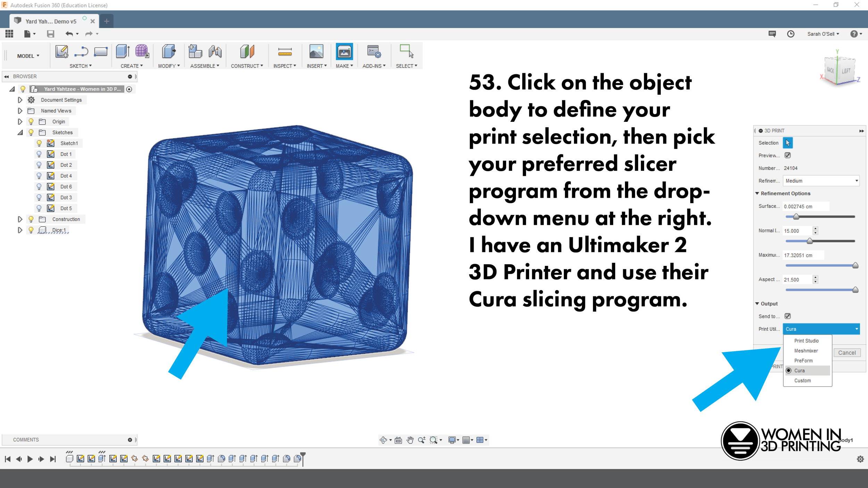The image size is (868, 488).
Task: Collapse the Refinement Options section
Action: [x=757, y=193]
